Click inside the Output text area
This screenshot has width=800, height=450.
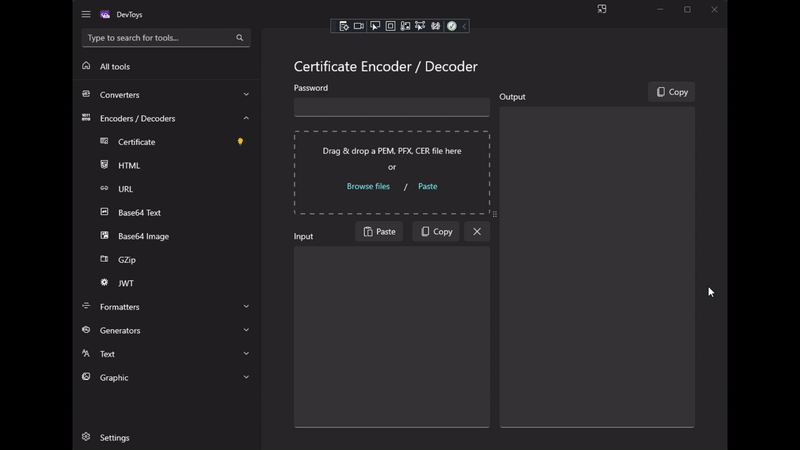click(x=597, y=267)
